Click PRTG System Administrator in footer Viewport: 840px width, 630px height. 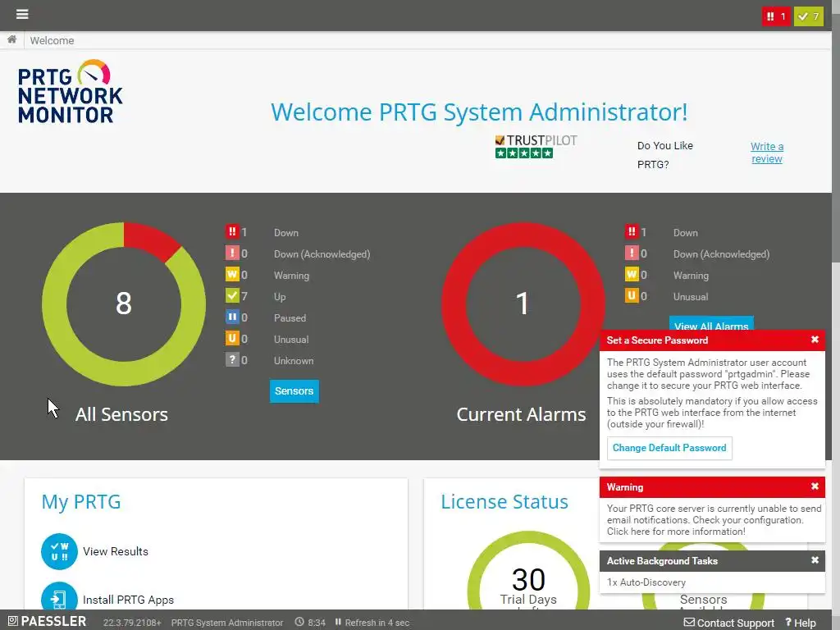point(227,623)
